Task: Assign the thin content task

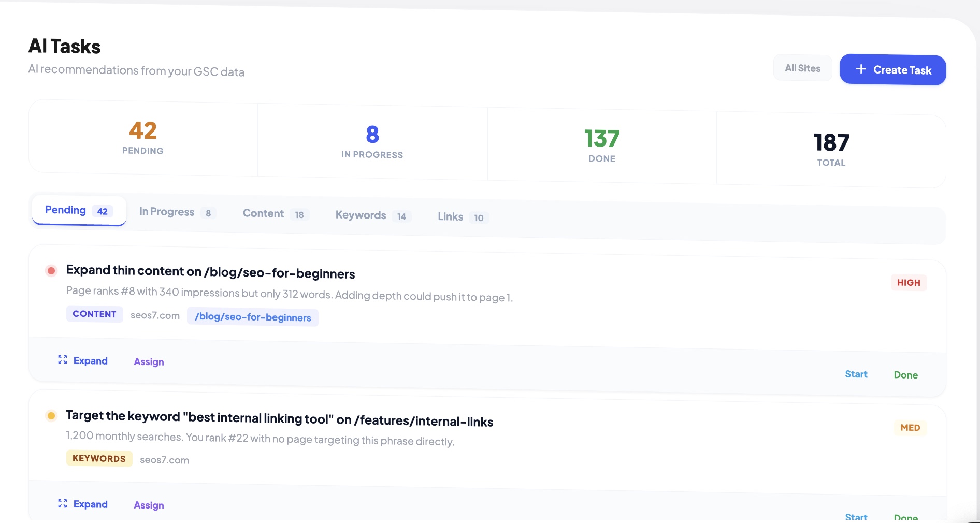Action: coord(149,361)
